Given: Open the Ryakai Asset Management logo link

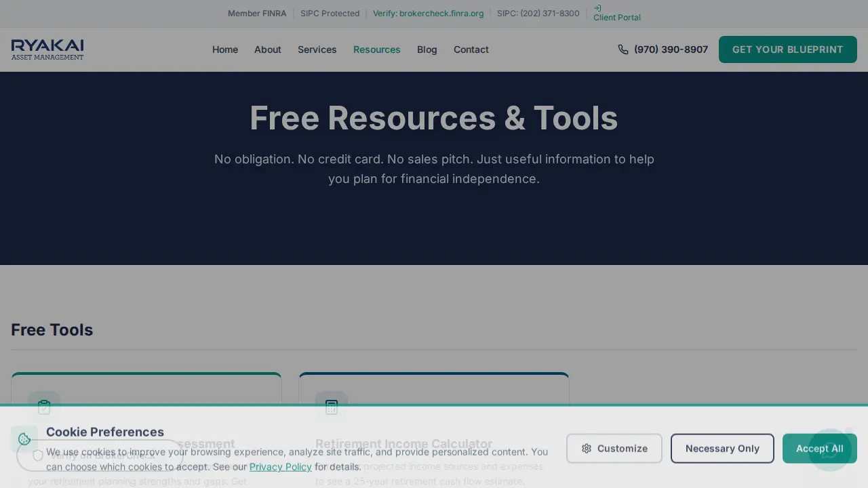Looking at the screenshot, I should pyautogui.click(x=47, y=49).
